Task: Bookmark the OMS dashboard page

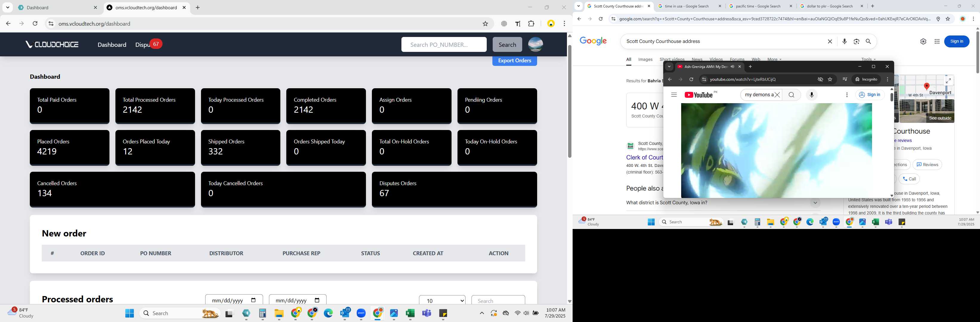Action: pos(486,24)
